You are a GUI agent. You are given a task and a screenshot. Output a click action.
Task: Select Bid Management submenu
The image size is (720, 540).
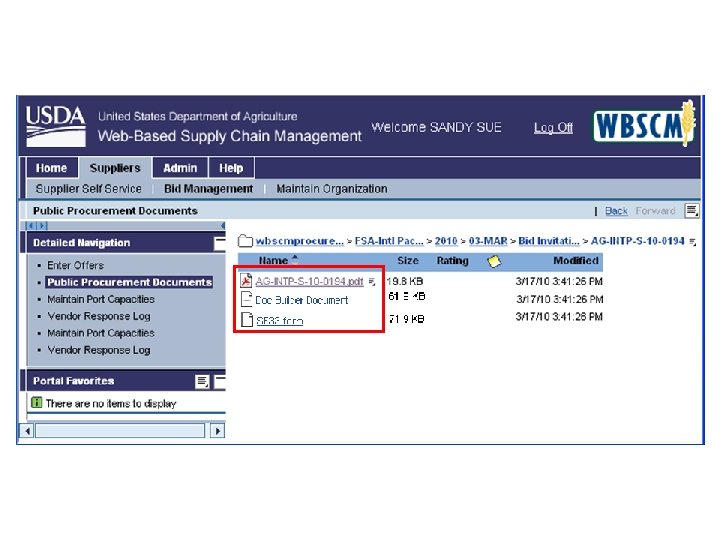(208, 189)
